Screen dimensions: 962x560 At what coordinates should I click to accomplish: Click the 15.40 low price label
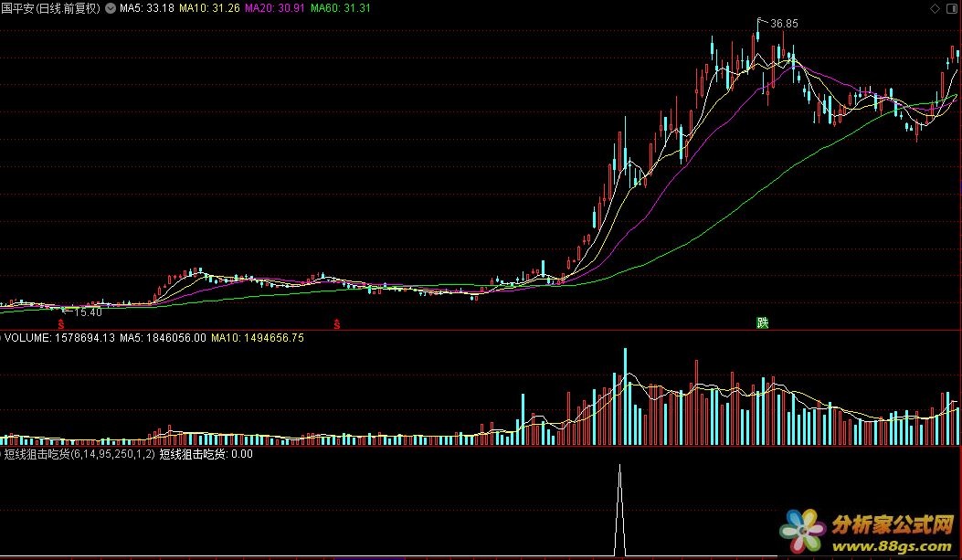coord(89,312)
